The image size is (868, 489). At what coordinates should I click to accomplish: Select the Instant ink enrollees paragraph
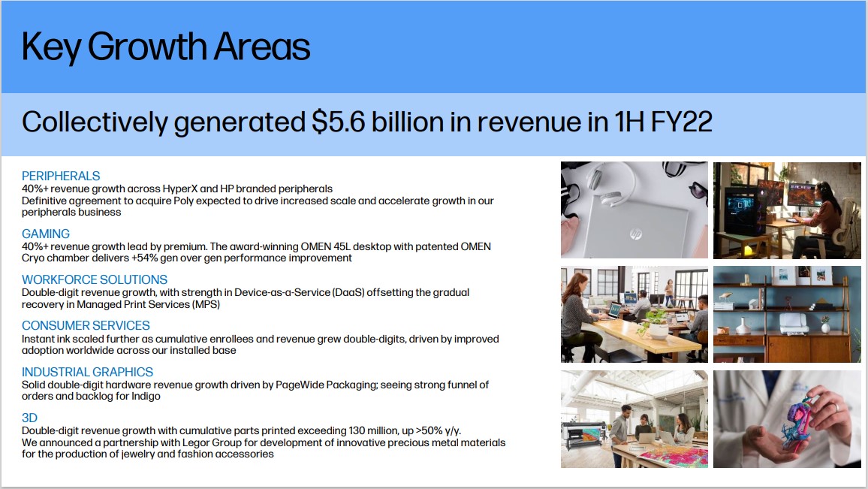point(260,344)
